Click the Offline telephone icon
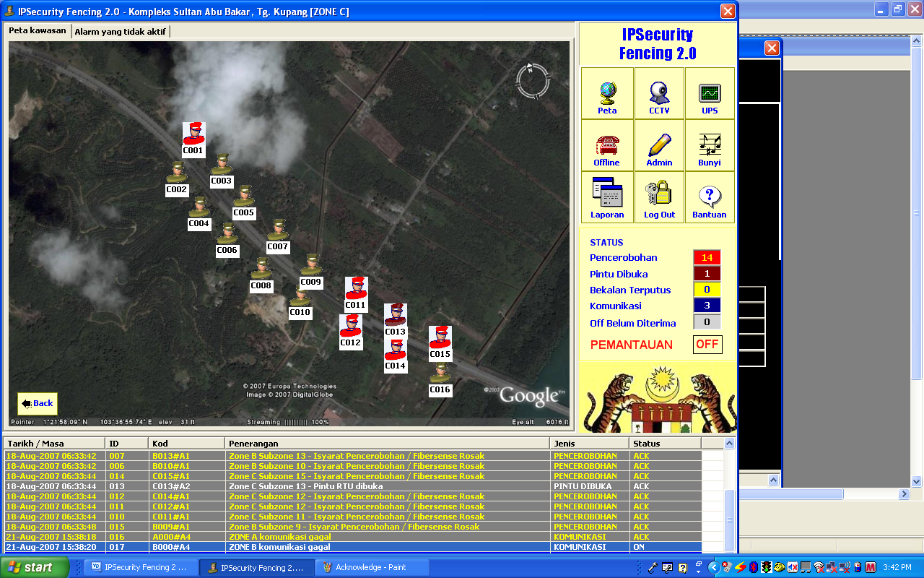 pos(606,147)
